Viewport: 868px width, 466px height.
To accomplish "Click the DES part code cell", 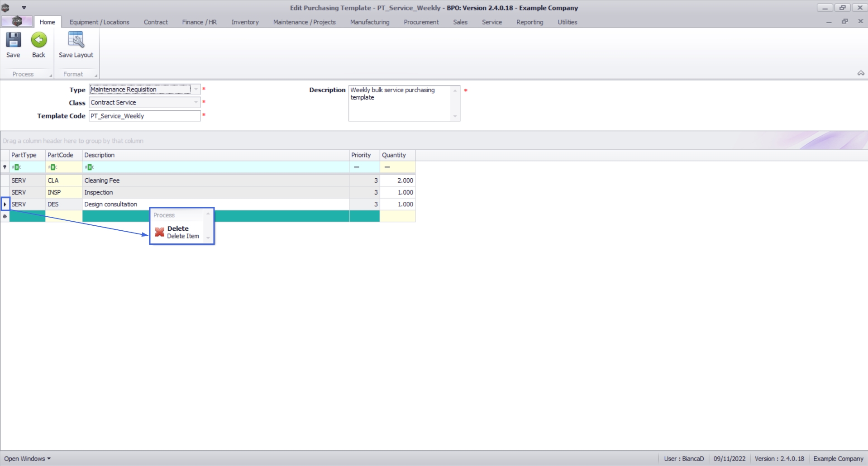I will (x=64, y=204).
